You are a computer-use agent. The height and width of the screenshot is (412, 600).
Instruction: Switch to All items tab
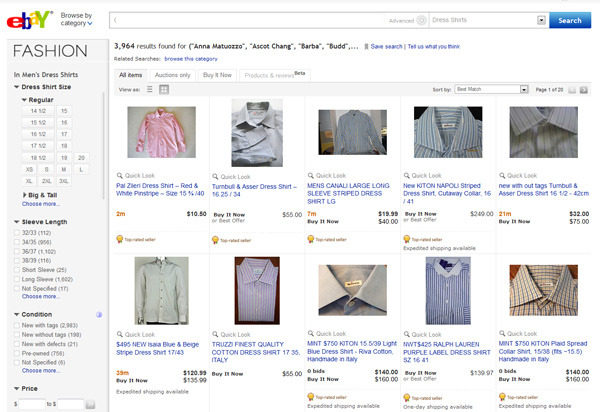click(x=130, y=75)
